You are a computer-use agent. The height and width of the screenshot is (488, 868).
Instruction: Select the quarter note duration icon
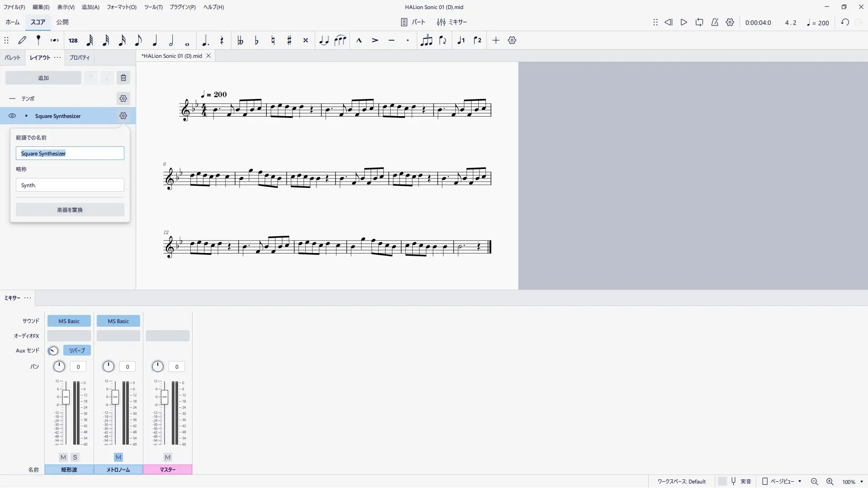point(155,41)
